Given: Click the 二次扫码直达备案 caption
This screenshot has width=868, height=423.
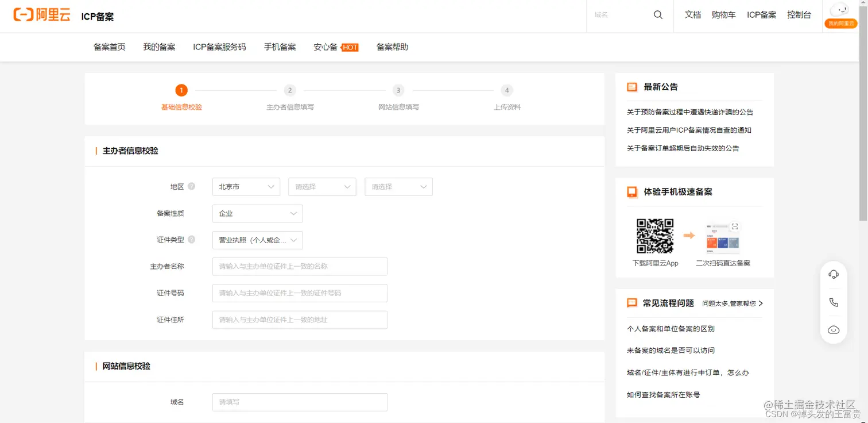Looking at the screenshot, I should (723, 263).
